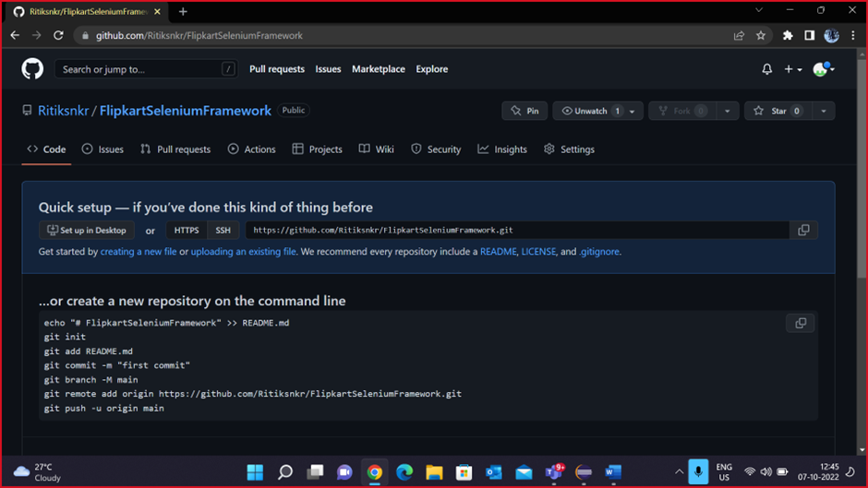Expand the Fork dropdown arrow
Viewport: 868px width, 488px height.
728,111
